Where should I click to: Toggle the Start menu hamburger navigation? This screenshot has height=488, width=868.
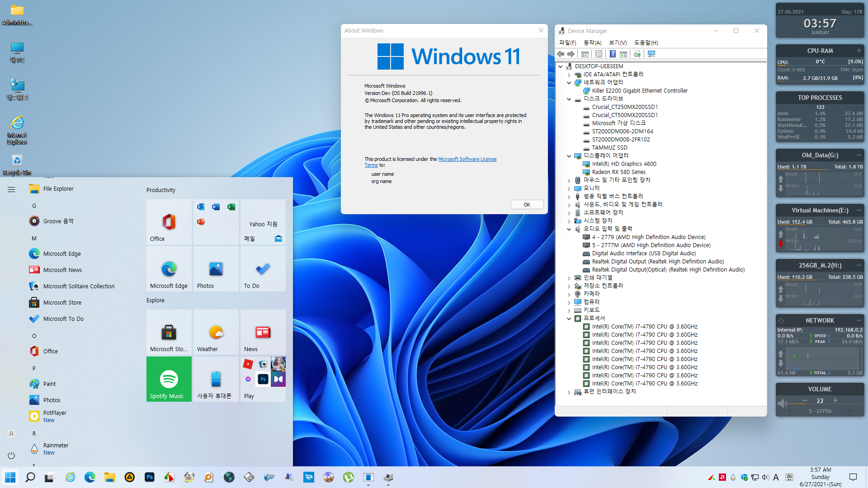pos(11,190)
